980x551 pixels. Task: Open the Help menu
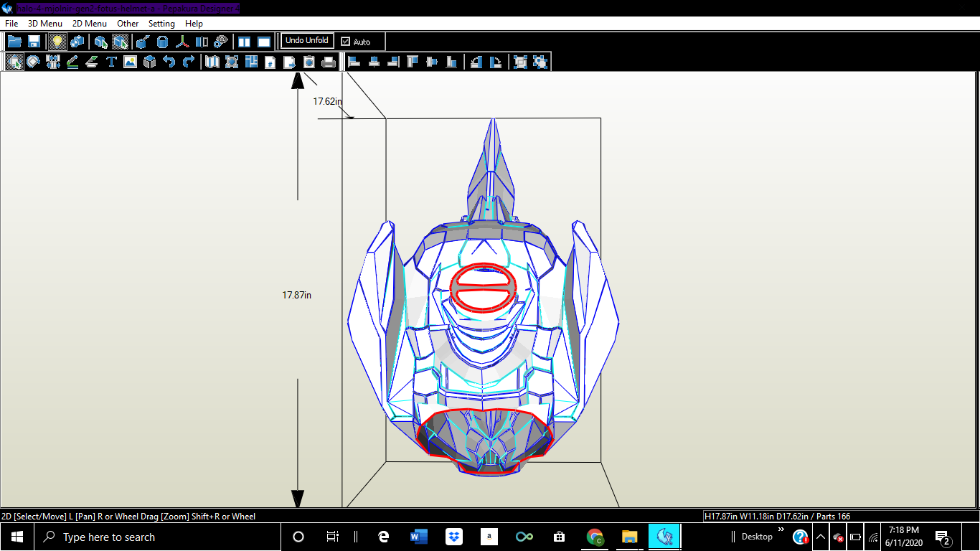point(194,23)
